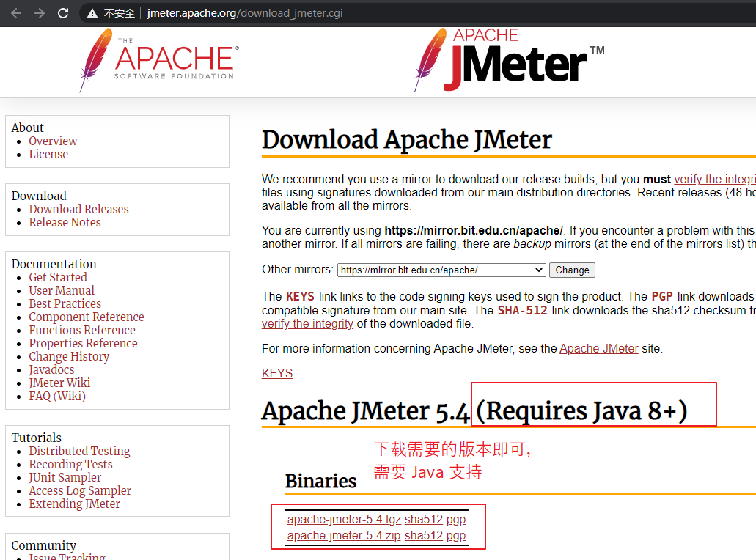Select the 'About' sidebar heading
Screen dimensions: 756x560
click(27, 128)
